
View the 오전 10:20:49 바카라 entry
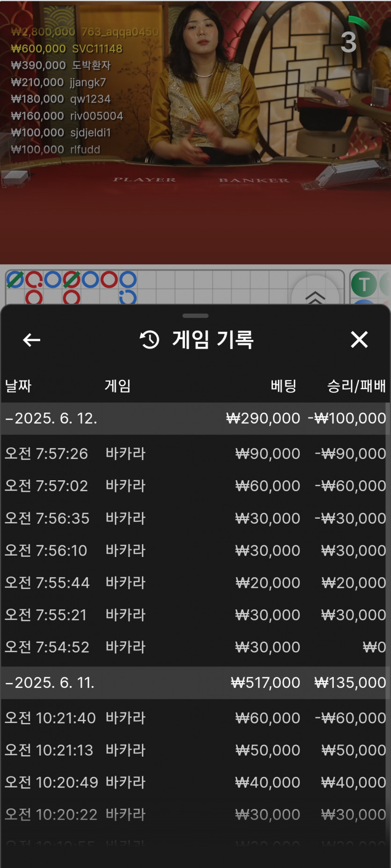point(195,782)
